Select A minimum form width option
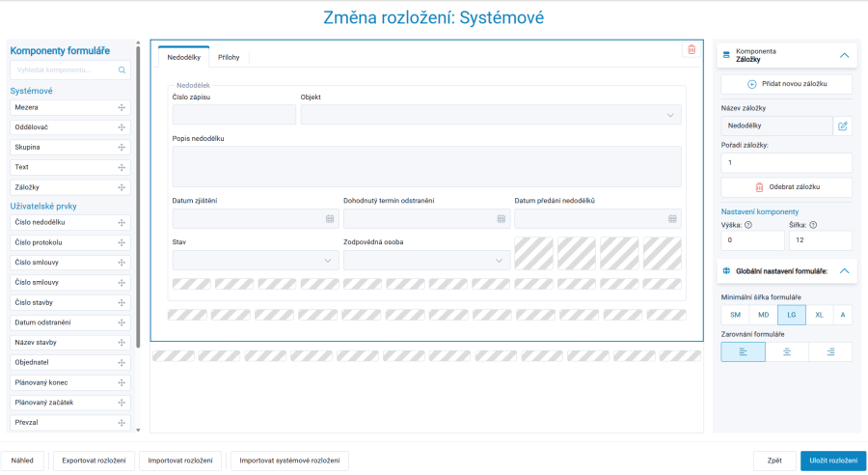868x475 pixels. [x=843, y=315]
